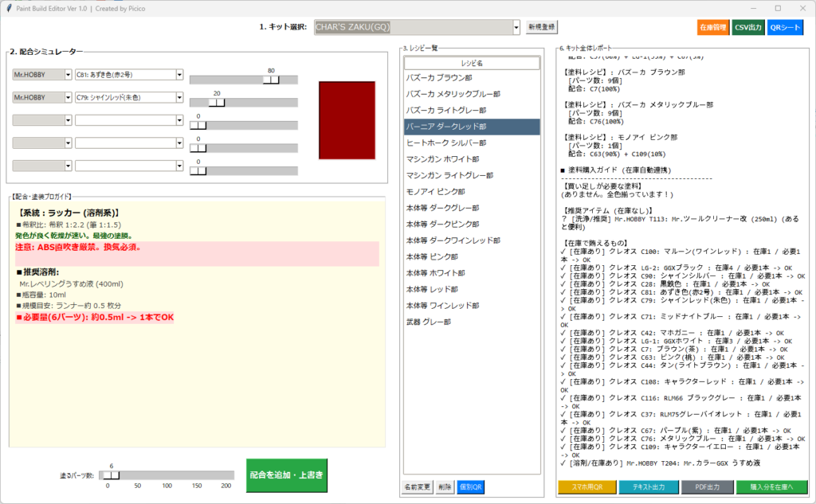This screenshot has height=504, width=816.
Task: Click the 名前変更 rename button
Action: coord(417,486)
